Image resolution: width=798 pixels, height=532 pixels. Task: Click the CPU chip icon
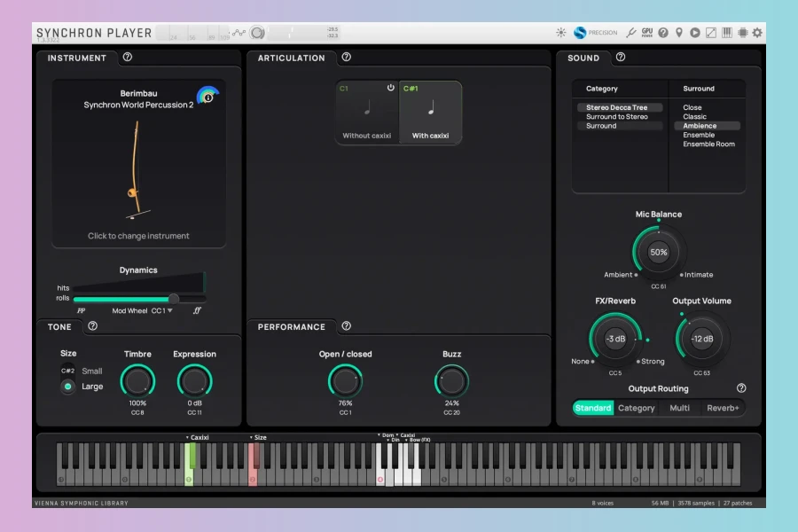click(x=742, y=33)
